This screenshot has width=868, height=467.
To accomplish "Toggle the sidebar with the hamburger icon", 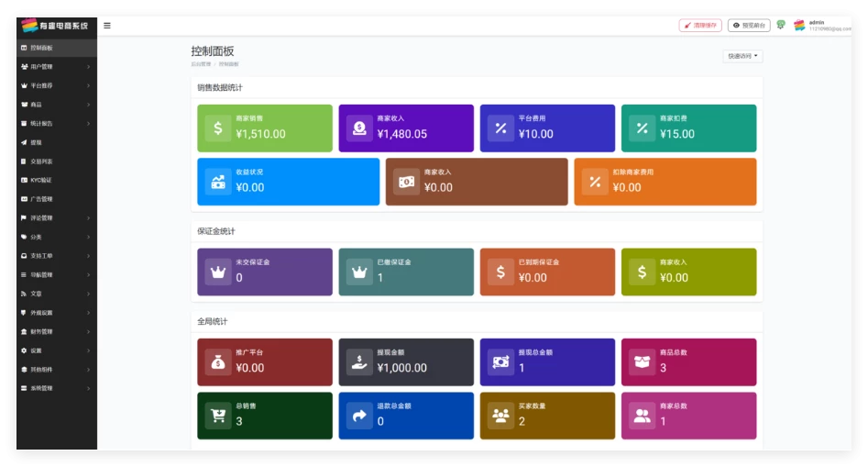I will [x=107, y=26].
